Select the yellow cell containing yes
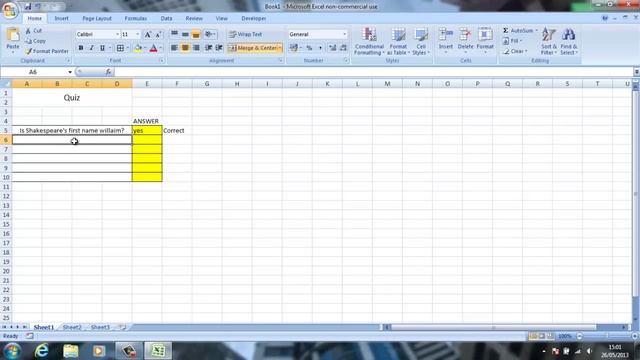 [x=147, y=131]
